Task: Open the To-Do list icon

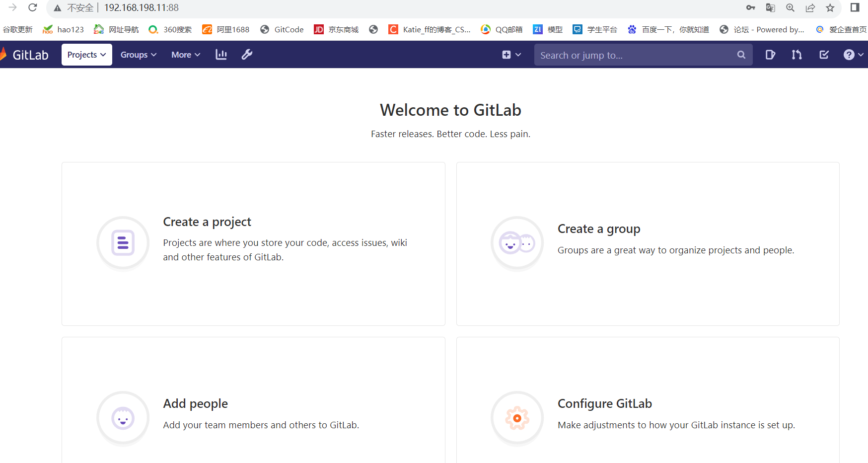Action: coord(824,55)
